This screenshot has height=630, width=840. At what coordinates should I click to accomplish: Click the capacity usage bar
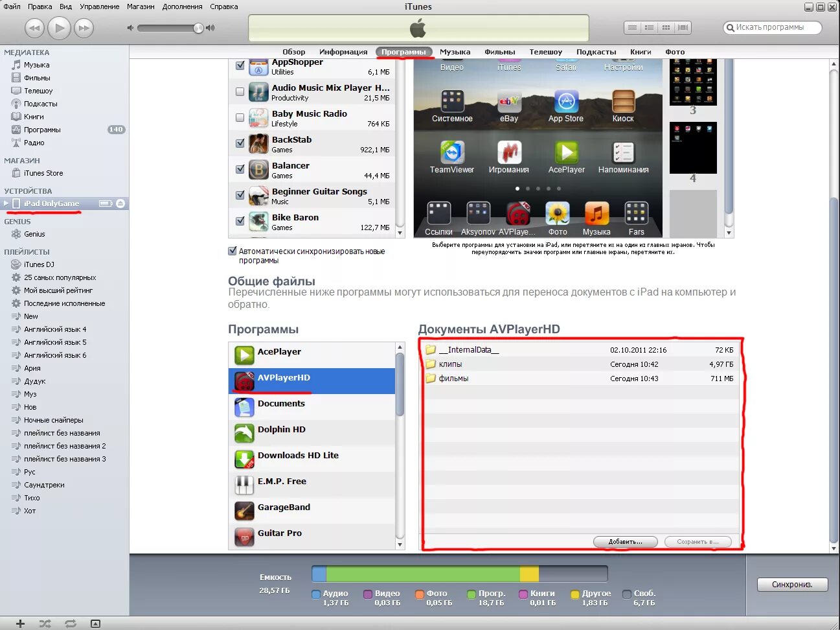pyautogui.click(x=460, y=574)
